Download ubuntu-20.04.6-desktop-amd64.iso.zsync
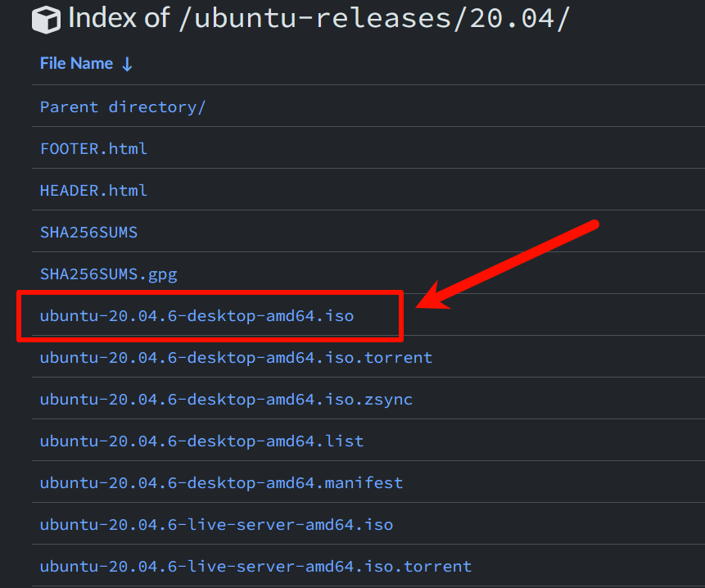Viewport: 705px width, 588px height. point(226,400)
